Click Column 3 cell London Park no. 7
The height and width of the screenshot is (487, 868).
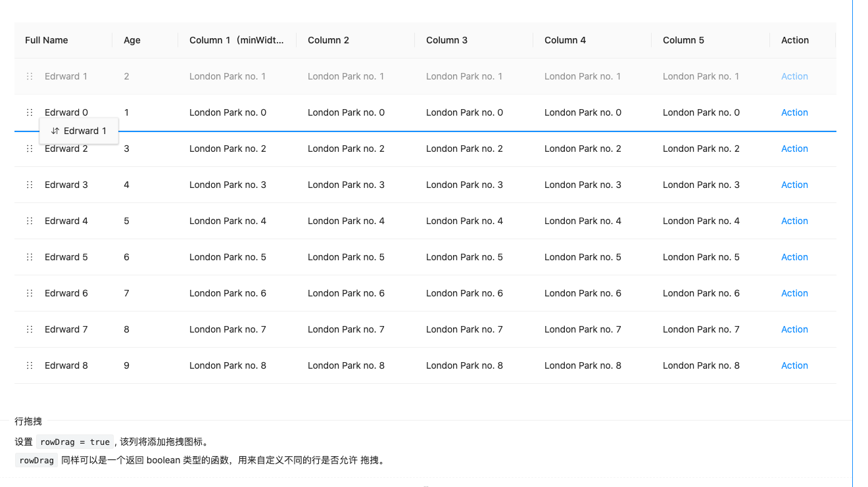[x=464, y=329]
